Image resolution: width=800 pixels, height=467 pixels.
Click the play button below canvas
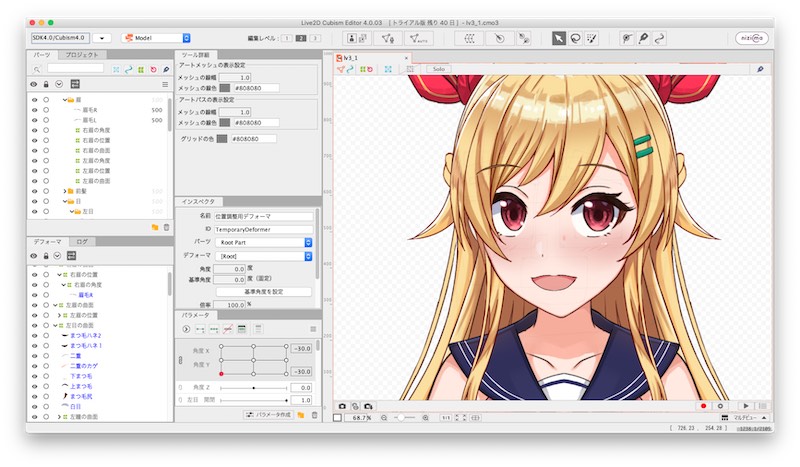click(746, 406)
